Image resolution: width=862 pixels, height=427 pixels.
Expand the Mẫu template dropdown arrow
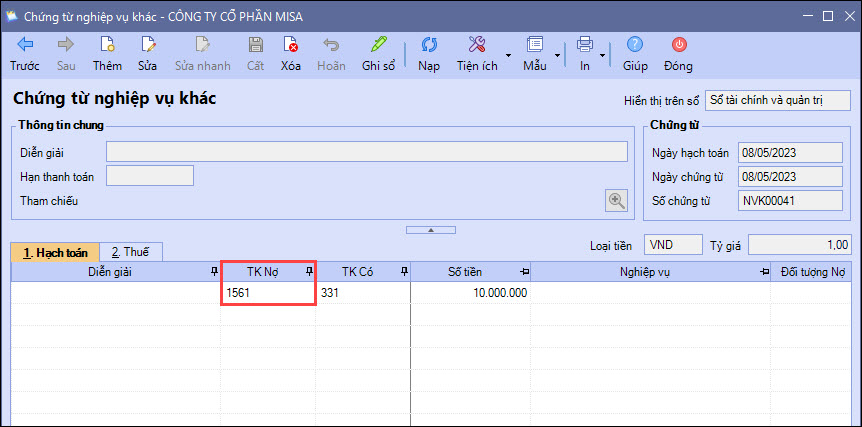pyautogui.click(x=555, y=53)
